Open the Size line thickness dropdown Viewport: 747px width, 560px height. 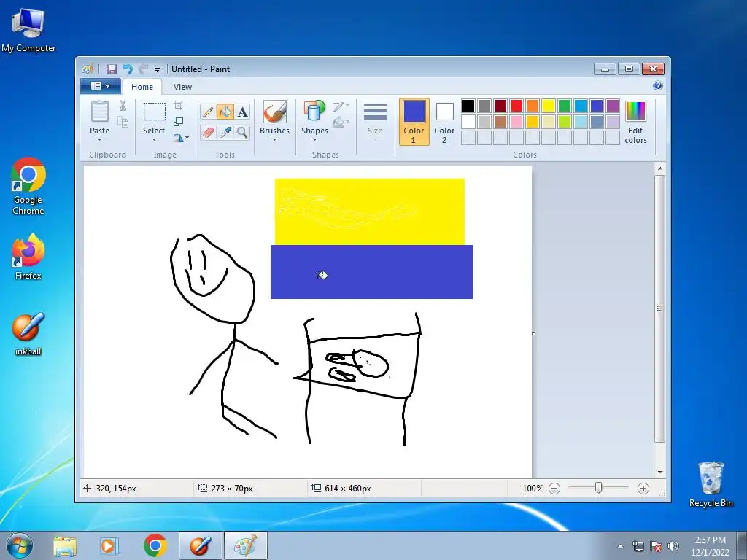coord(375,121)
